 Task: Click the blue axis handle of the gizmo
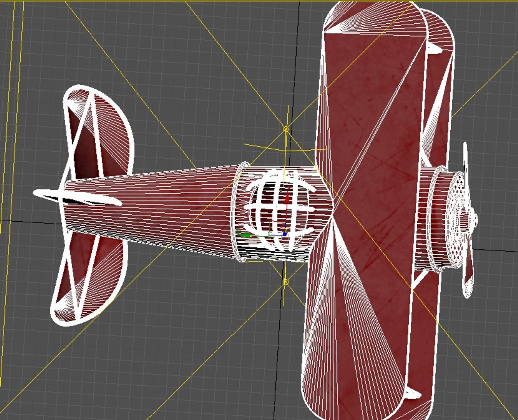click(x=285, y=234)
